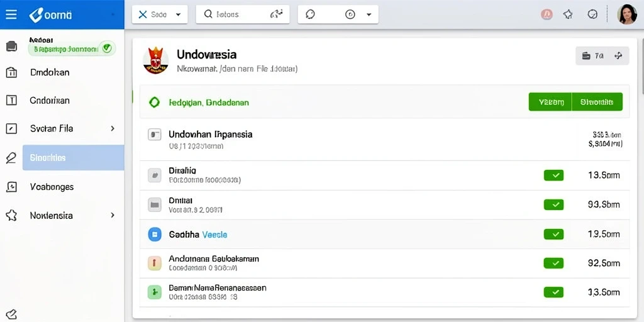The width and height of the screenshot is (644, 322).
Task: Click the green verified check badge in sidebar
Action: (107, 48)
